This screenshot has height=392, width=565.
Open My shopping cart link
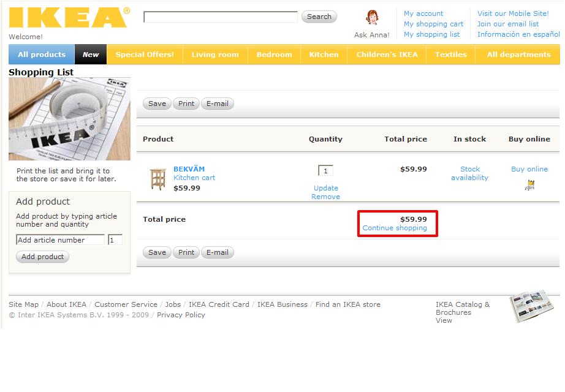433,24
